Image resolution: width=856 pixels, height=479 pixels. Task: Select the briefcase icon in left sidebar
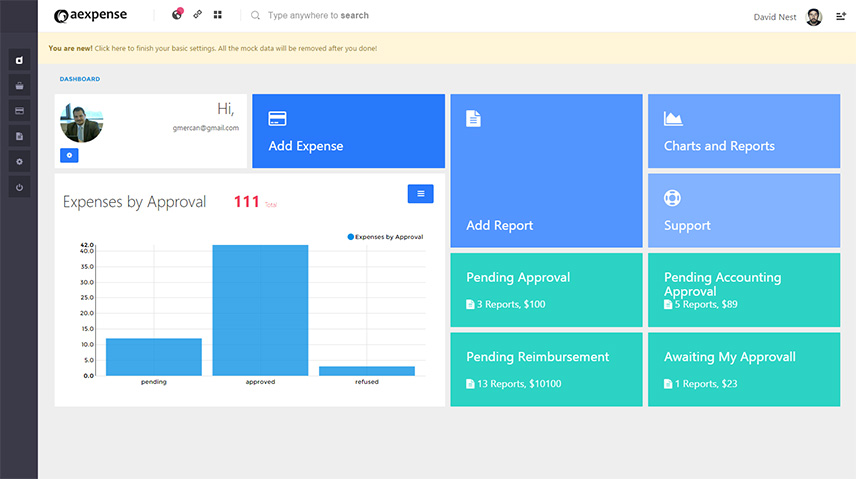pyautogui.click(x=20, y=85)
